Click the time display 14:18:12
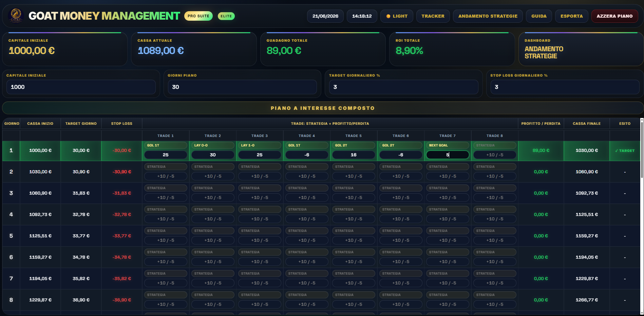 362,16
